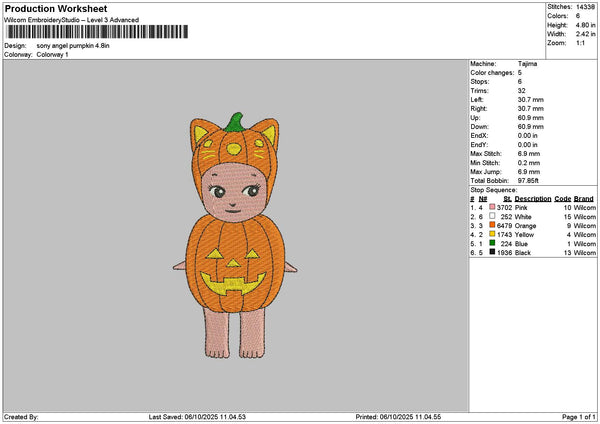Click the Black 1936 color swatch
The width and height of the screenshot is (600, 424).
click(492, 252)
